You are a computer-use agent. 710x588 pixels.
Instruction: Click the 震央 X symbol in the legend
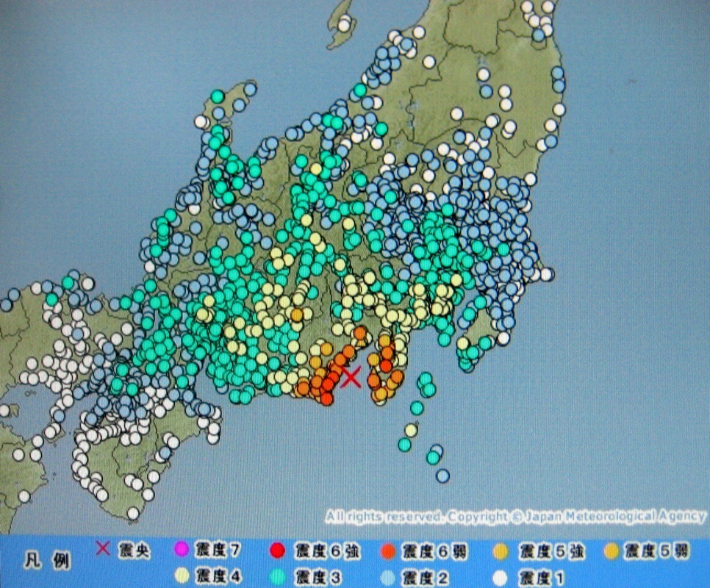pos(103,548)
